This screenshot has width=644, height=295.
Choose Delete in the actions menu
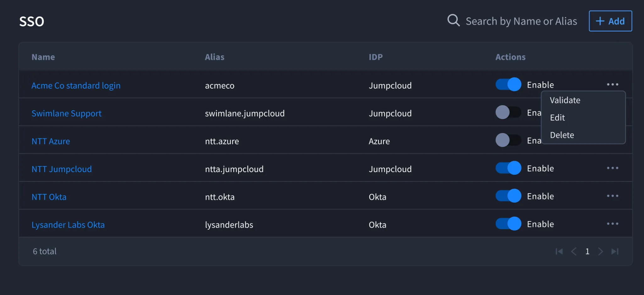562,135
